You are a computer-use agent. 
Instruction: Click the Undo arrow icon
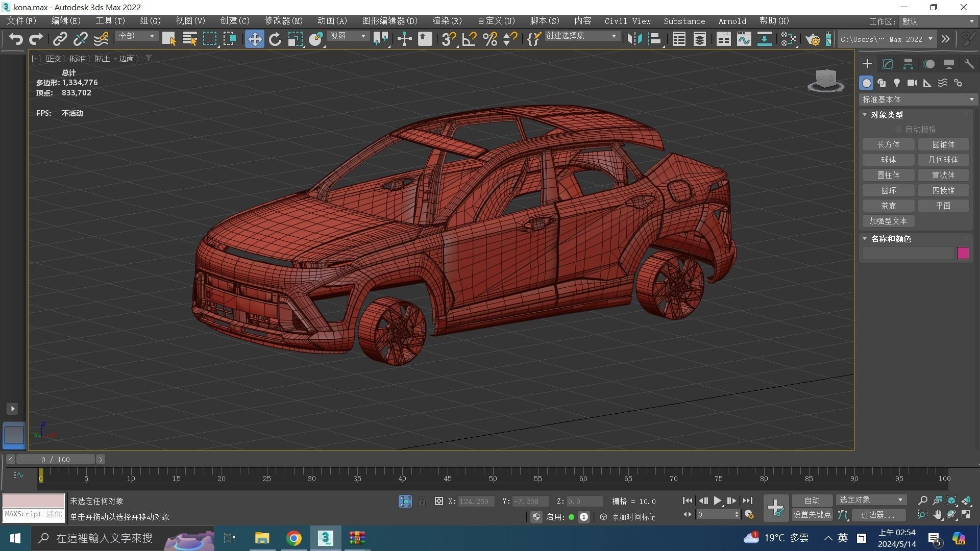point(16,39)
